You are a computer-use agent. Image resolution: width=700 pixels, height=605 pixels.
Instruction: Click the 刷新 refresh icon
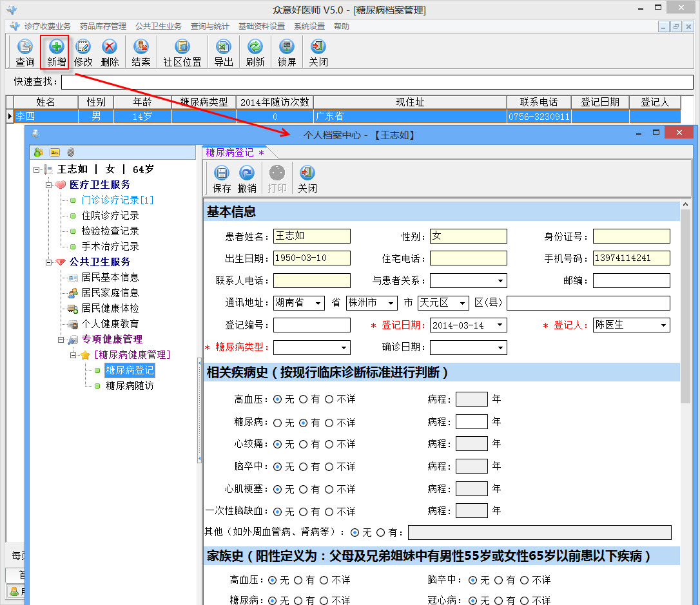[x=255, y=52]
